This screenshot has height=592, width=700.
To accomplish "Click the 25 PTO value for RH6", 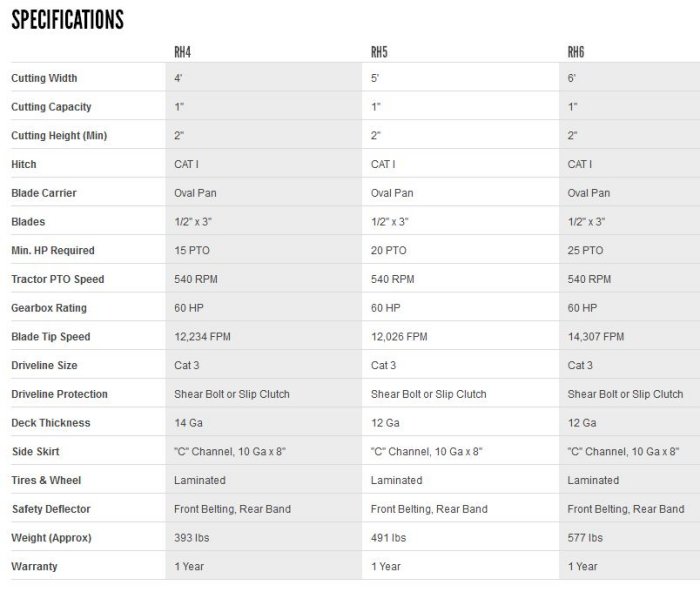I will click(x=585, y=251).
